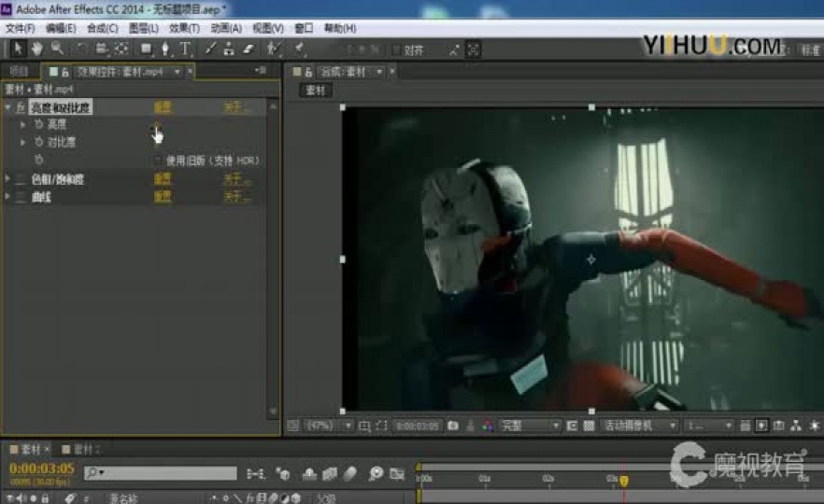
Task: Expand the 色相/饱和度 effect
Action: 7,179
